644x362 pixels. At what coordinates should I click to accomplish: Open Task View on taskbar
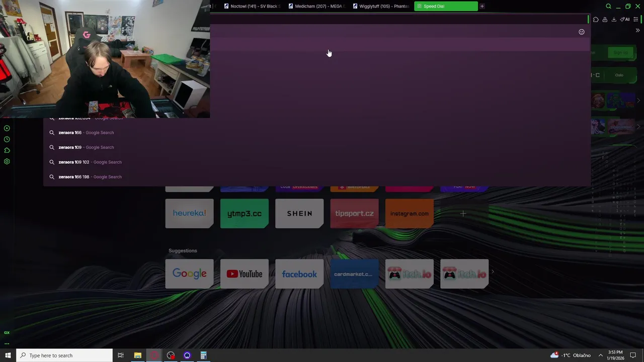(x=121, y=355)
